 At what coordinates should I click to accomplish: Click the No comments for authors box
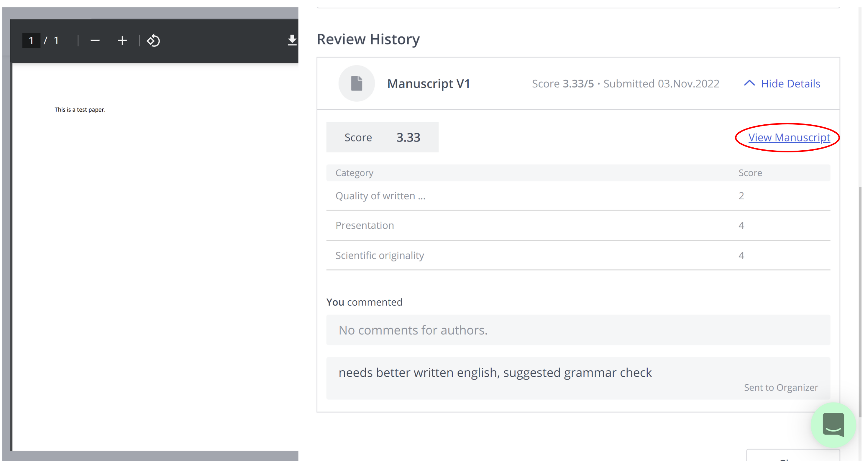pyautogui.click(x=578, y=330)
